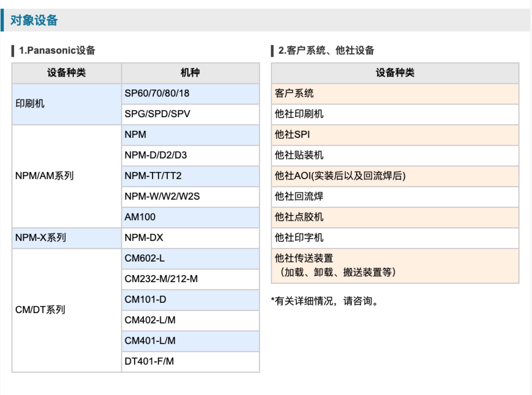Image resolution: width=532 pixels, height=395 pixels.
Task: Select the CM402-L/M cell
Action: pyautogui.click(x=190, y=320)
